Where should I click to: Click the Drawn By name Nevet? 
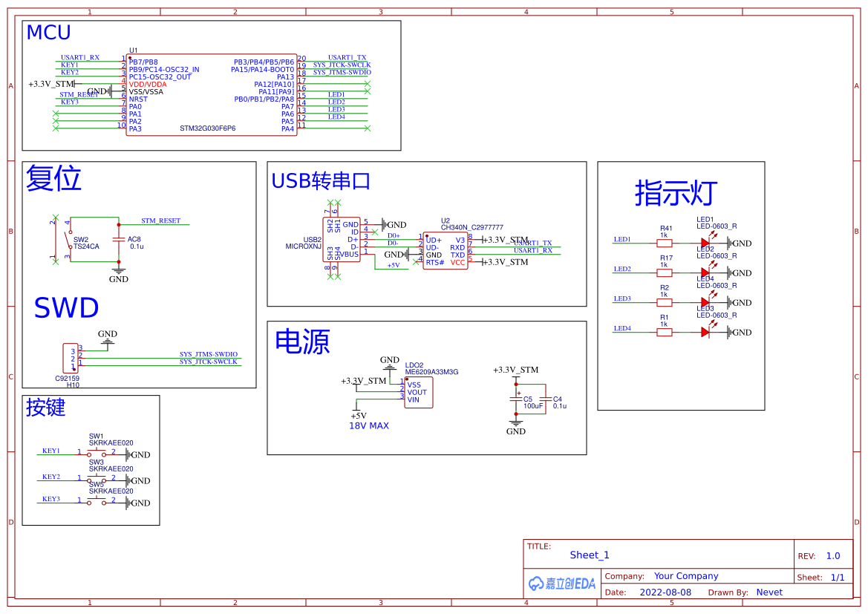coord(769,592)
